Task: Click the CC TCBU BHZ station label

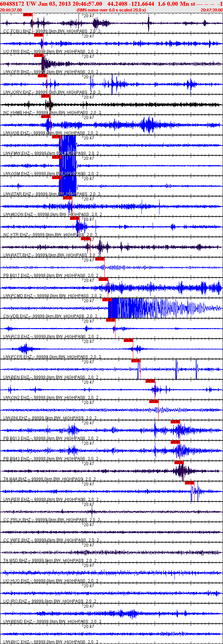Action: click(x=17, y=31)
